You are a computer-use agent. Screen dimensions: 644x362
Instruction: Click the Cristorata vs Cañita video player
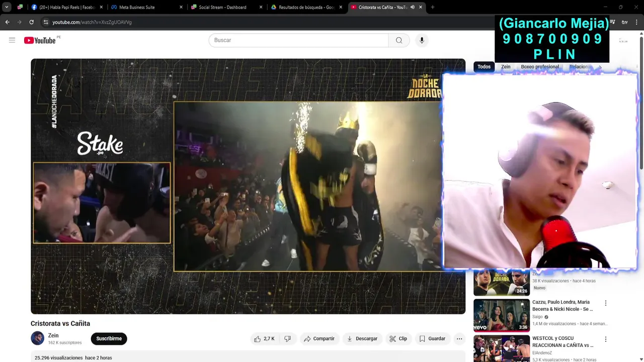(248, 187)
